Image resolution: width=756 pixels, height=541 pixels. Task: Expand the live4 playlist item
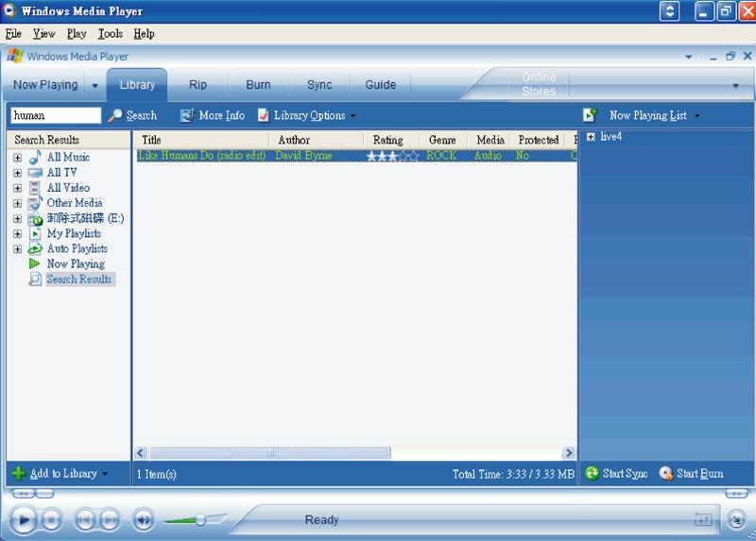click(591, 137)
